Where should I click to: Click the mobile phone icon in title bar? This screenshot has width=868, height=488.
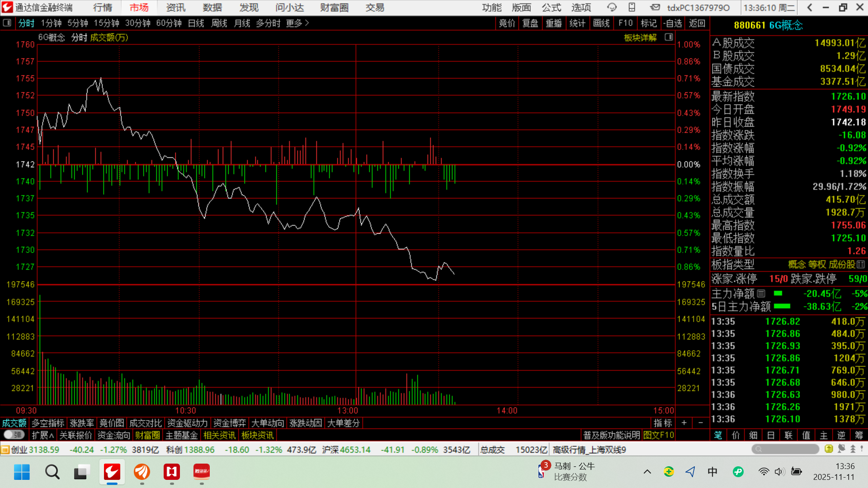[x=632, y=7]
